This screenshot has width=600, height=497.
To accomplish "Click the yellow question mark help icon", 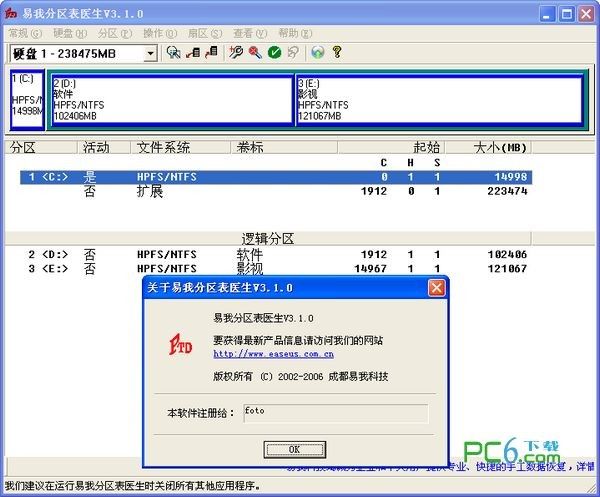I will tap(337, 52).
